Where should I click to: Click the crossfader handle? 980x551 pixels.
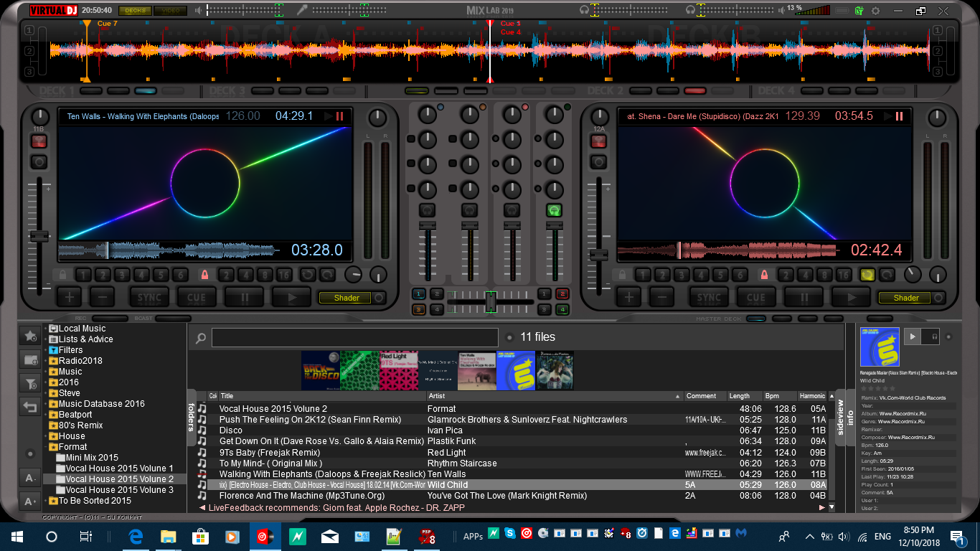pyautogui.click(x=491, y=301)
